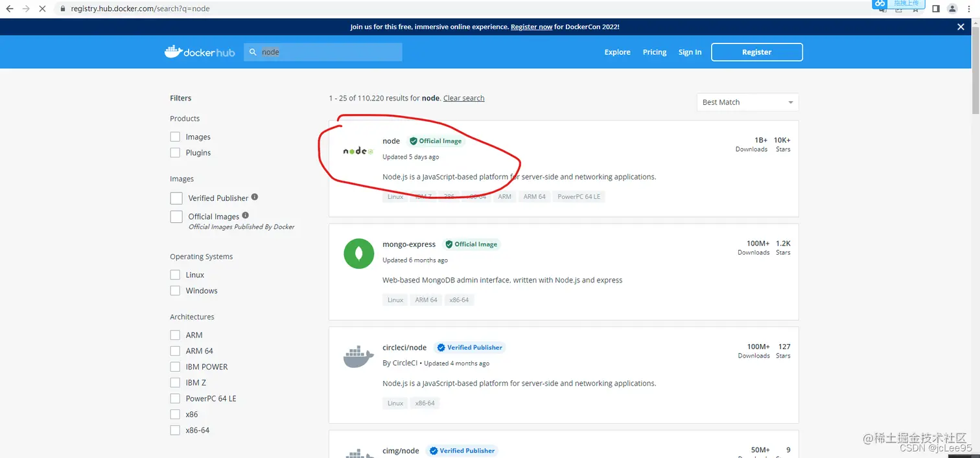
Task: Click circleci/node card x86-64 tag
Action: coord(425,403)
